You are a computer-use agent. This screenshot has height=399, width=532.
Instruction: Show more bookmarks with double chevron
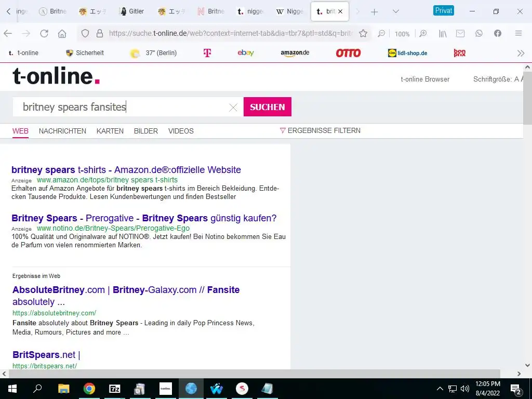point(521,54)
